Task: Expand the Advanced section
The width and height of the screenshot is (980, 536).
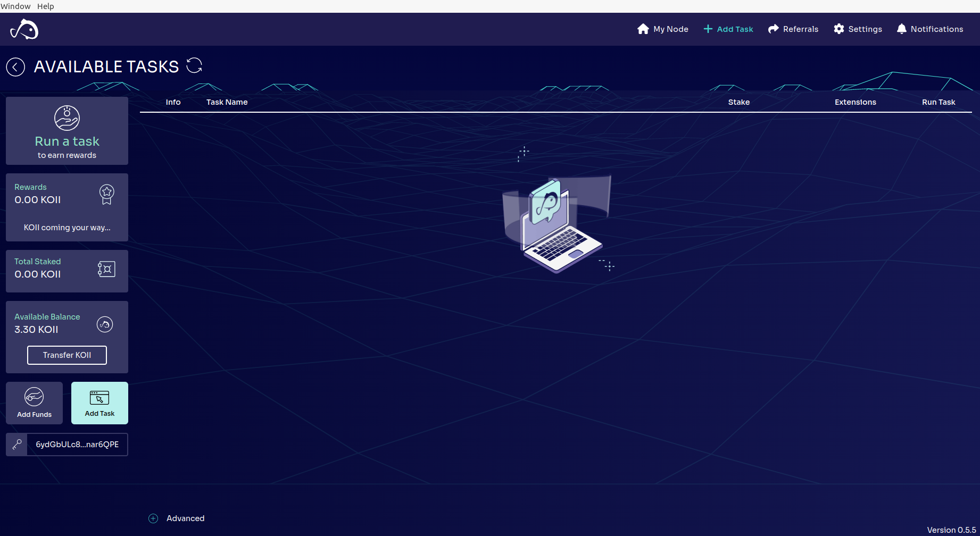Action: coord(153,518)
